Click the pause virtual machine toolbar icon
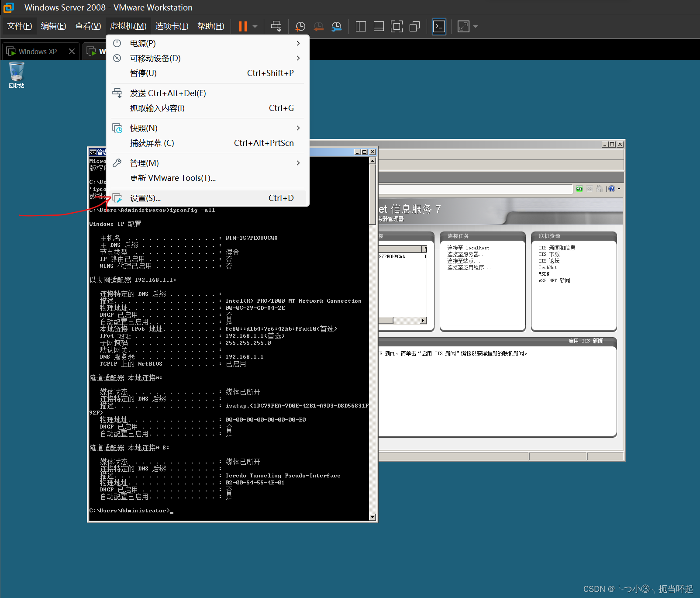 coord(243,27)
